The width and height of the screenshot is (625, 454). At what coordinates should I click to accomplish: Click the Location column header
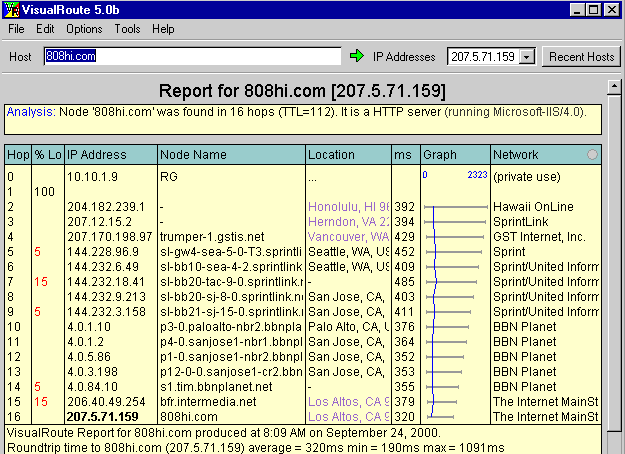349,155
